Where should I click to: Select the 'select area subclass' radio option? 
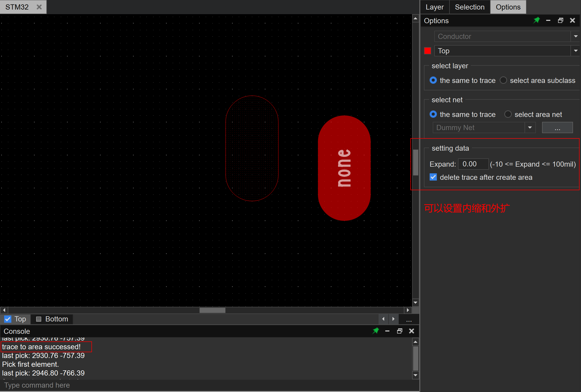tap(503, 80)
